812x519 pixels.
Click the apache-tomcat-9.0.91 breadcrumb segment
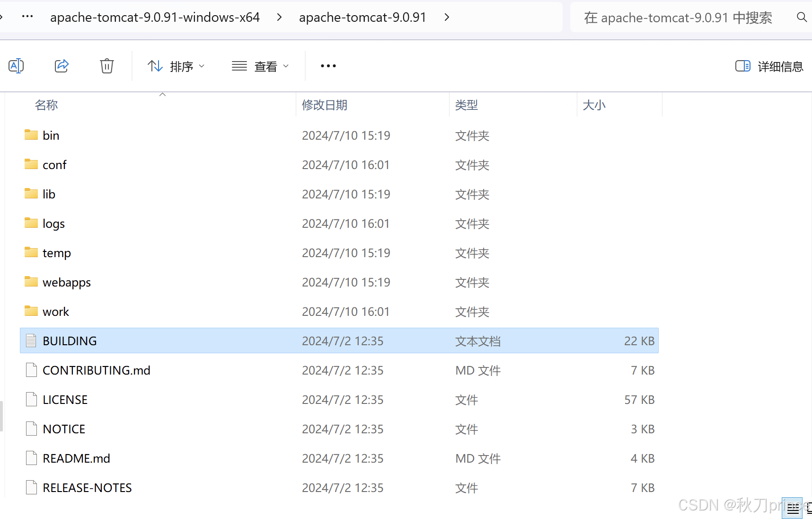(x=362, y=18)
